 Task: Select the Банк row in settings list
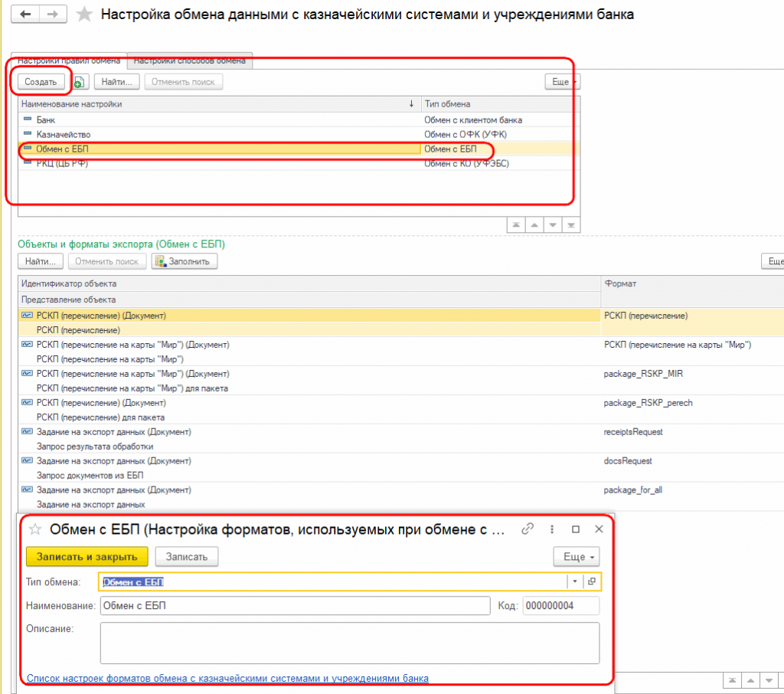click(x=299, y=120)
